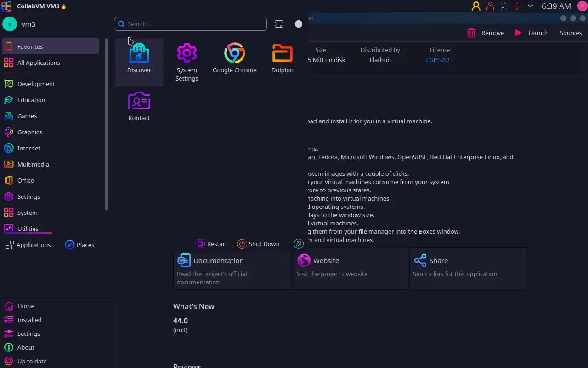Open Up to date in Discover sidebar
588x368 pixels.
(x=58, y=361)
